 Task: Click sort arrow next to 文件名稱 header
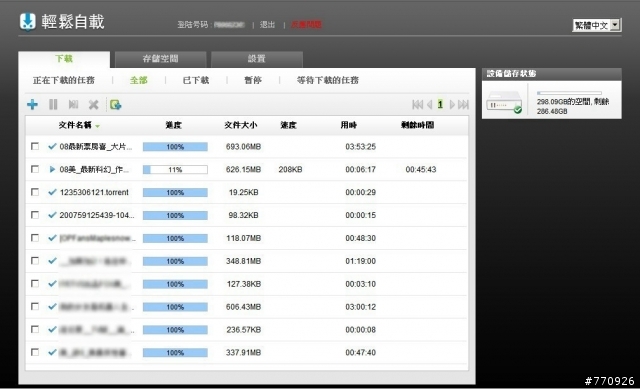(x=98, y=126)
